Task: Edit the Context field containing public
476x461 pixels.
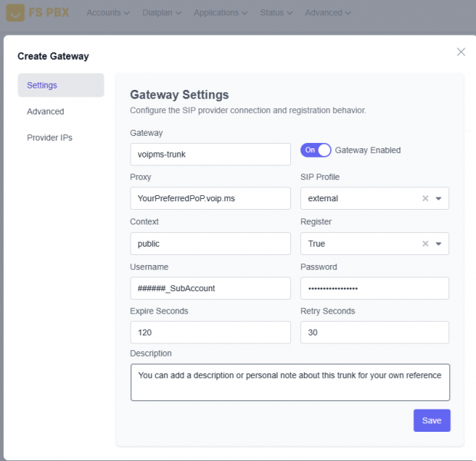Action: [210, 244]
